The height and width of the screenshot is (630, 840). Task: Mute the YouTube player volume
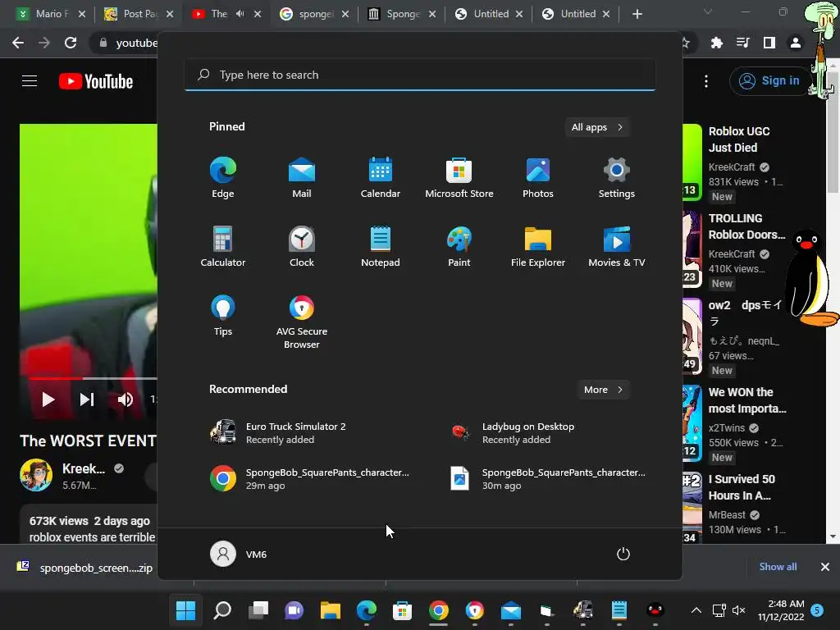tap(126, 399)
